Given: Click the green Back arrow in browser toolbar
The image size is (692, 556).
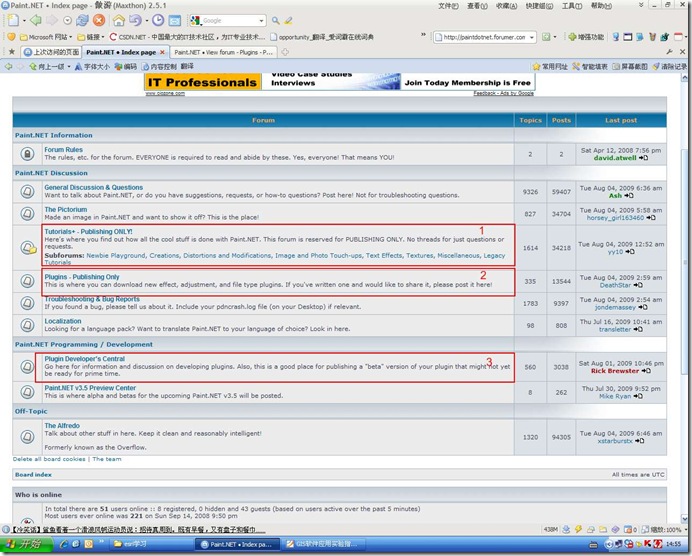Looking at the screenshot, I should pyautogui.click(x=35, y=20).
